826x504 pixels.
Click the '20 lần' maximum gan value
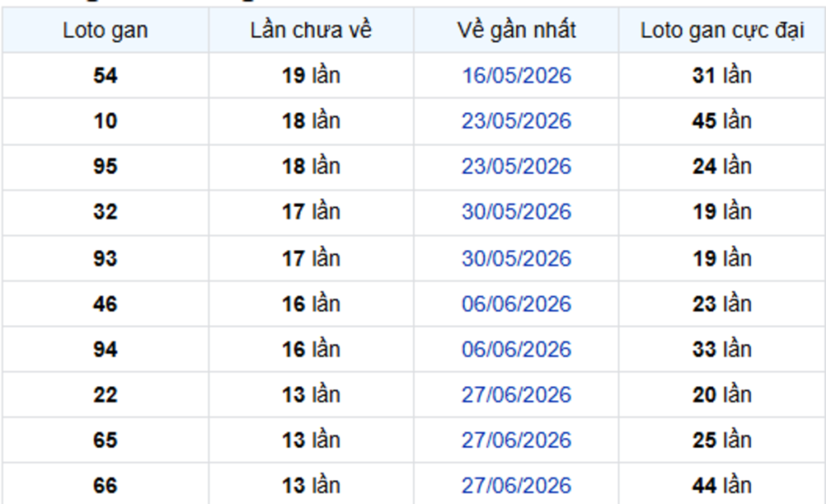click(722, 394)
